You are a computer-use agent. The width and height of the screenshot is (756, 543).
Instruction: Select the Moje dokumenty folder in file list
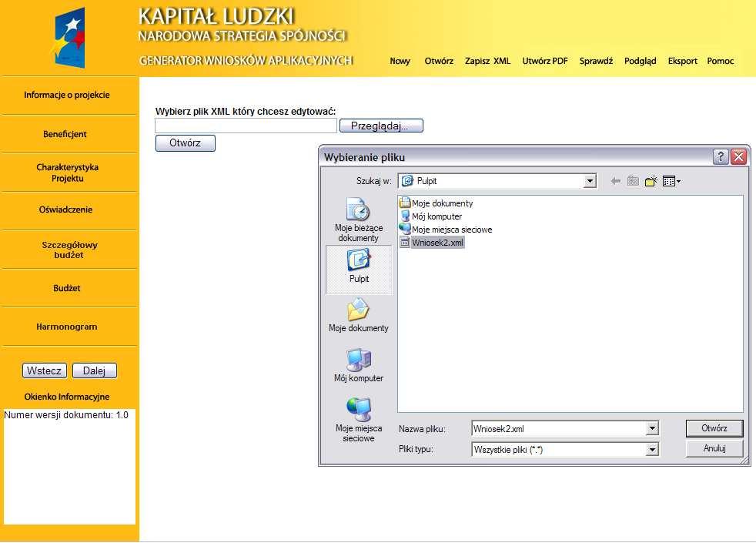click(437, 203)
